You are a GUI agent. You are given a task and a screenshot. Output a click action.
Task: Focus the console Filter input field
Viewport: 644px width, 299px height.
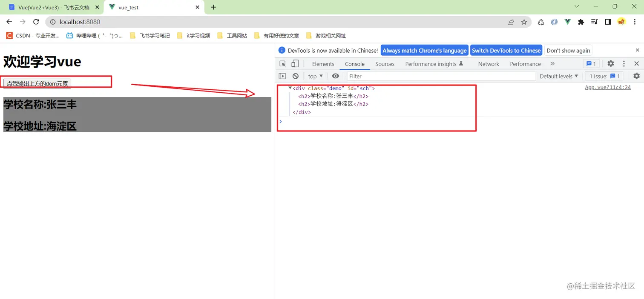pos(441,76)
